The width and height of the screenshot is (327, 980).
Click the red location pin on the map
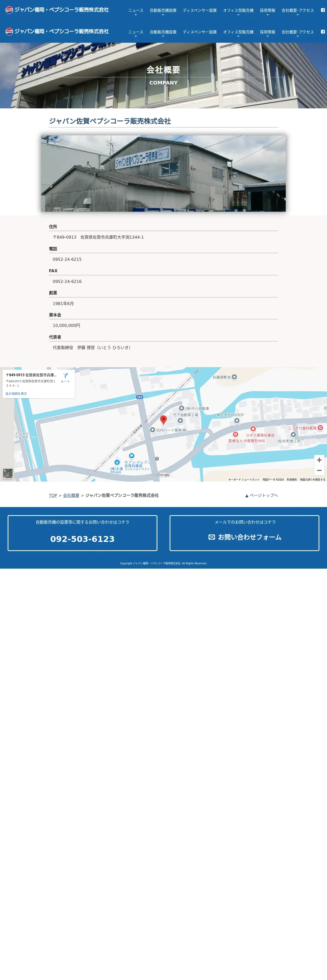pos(163,420)
